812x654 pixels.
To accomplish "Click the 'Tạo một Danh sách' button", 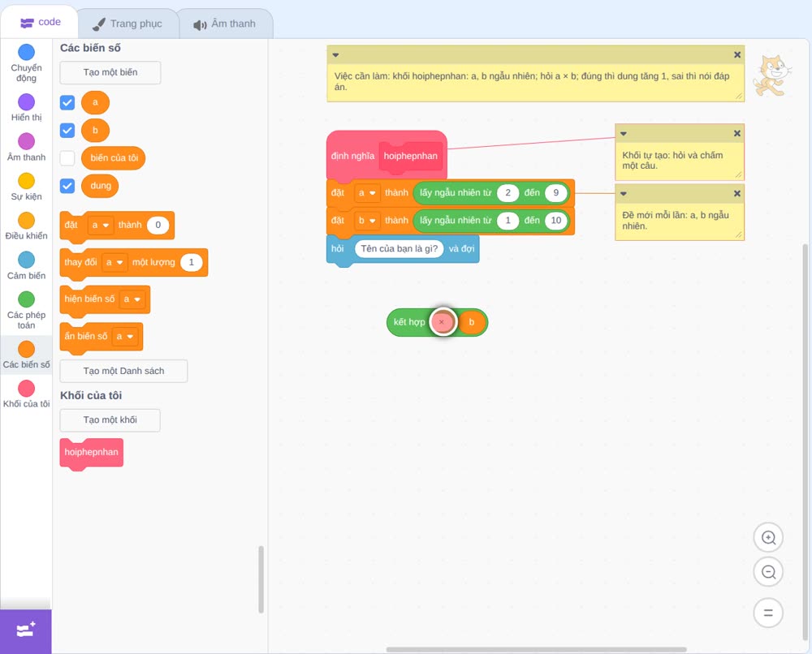I will pyautogui.click(x=123, y=371).
